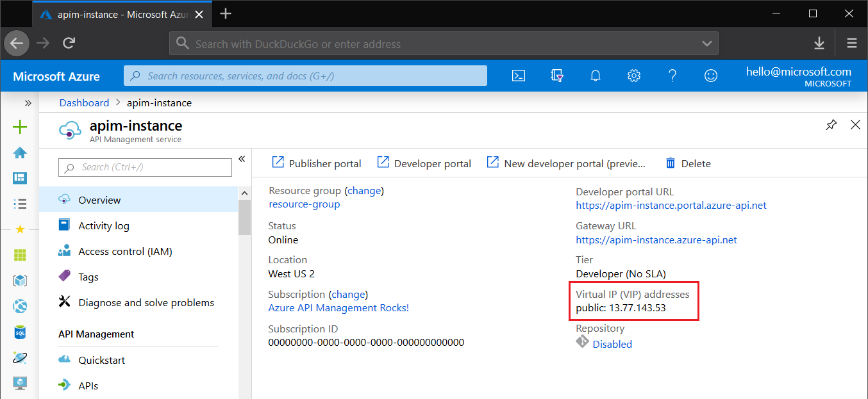Viewport: 868px width, 399px height.
Task: Click the West US 2 location text
Action: point(291,274)
